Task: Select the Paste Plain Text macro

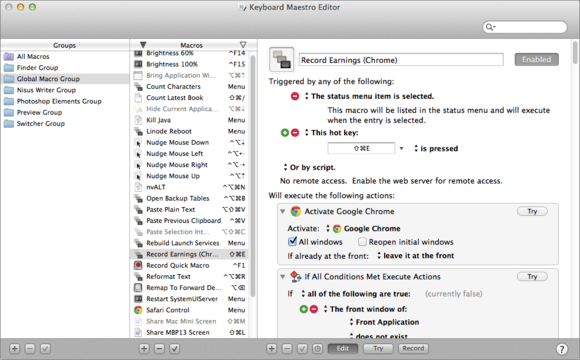Action: pyautogui.click(x=189, y=209)
